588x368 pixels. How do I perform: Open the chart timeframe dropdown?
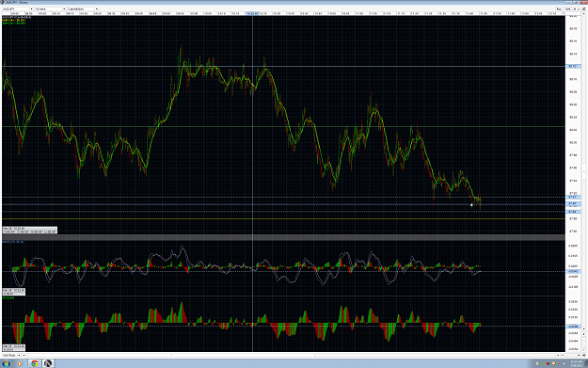point(50,8)
